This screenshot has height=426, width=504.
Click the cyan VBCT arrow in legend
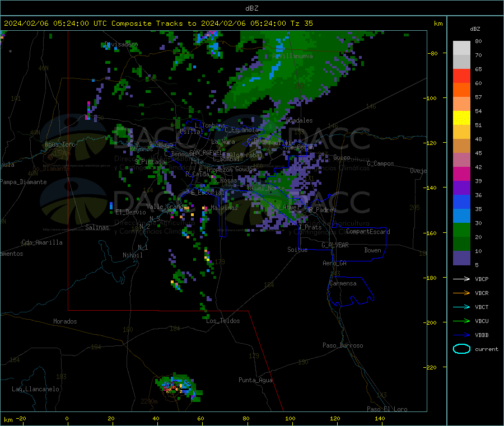tap(461, 307)
